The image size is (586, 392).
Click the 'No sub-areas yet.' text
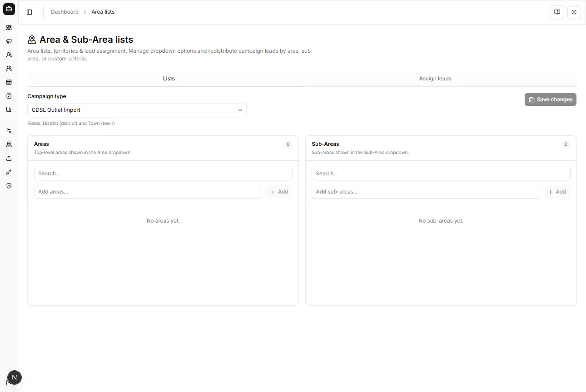(x=441, y=221)
